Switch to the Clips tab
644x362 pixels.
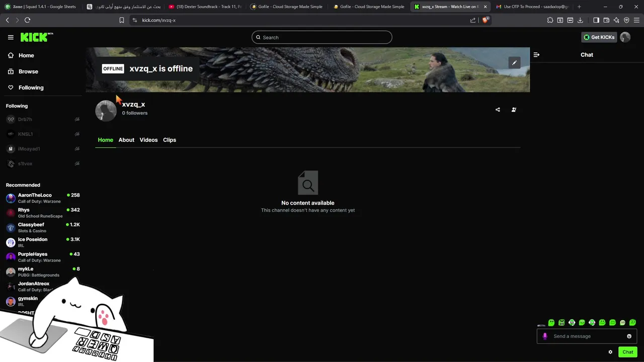click(x=170, y=140)
